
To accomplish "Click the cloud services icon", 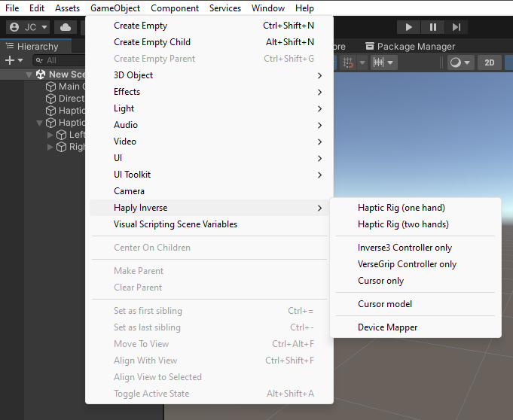I will 66,27.
